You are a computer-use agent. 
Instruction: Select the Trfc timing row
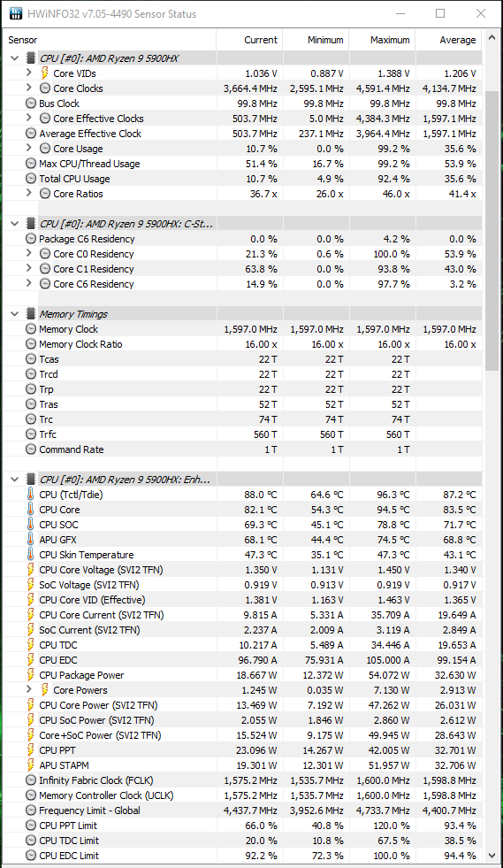click(243, 434)
